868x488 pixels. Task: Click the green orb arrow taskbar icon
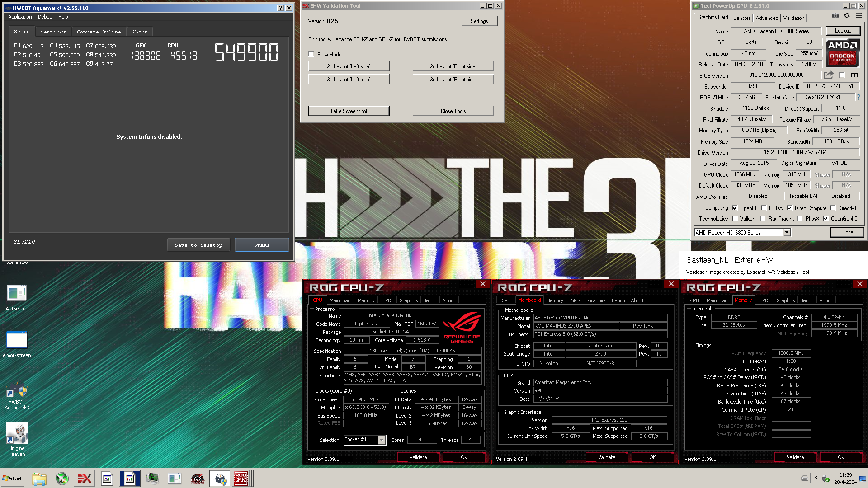[62, 479]
